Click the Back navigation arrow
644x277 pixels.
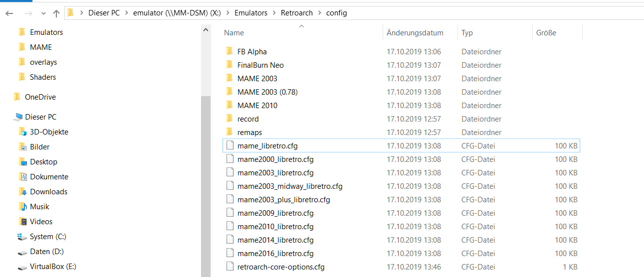(x=9, y=13)
